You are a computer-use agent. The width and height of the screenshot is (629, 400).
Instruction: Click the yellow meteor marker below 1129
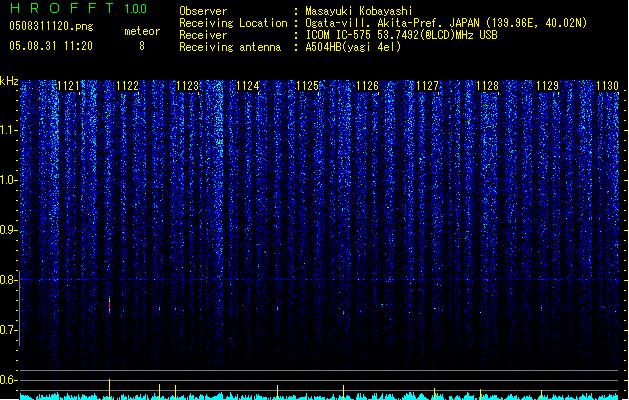(542, 394)
